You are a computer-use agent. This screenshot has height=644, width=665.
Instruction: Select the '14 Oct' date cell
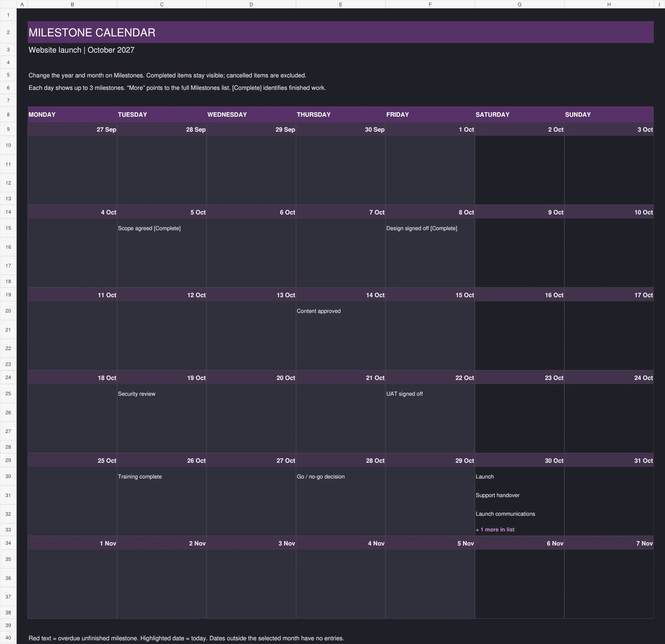[x=341, y=295]
